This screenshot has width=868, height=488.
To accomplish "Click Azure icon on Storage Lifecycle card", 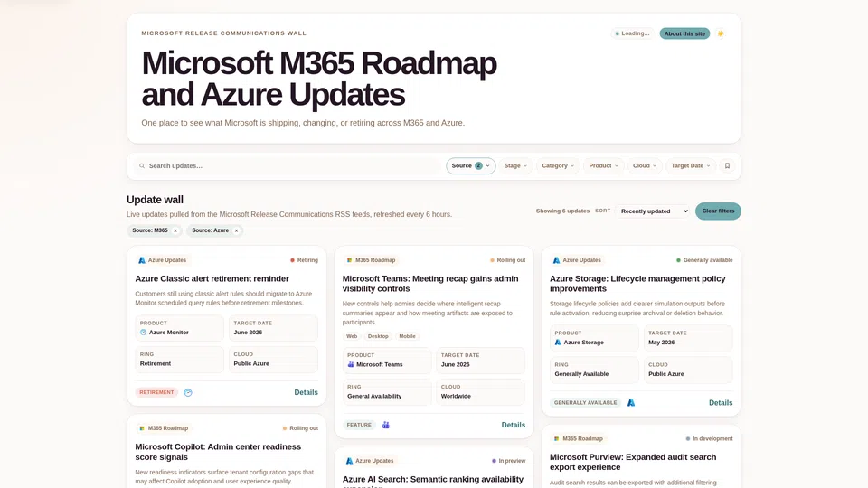I will pos(556,260).
